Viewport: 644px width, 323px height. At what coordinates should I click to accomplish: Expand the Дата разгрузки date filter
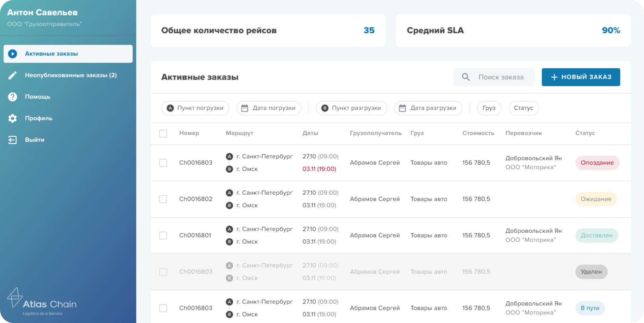click(x=428, y=108)
